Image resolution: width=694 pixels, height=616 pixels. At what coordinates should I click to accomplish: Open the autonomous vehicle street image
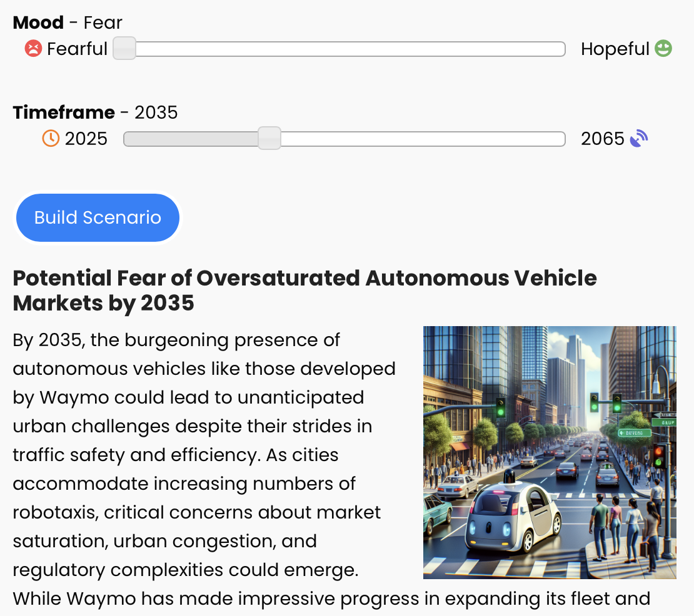pos(549,452)
